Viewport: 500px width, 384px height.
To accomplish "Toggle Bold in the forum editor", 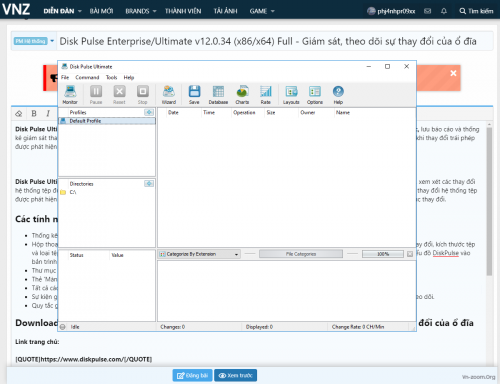I will pos(34,114).
